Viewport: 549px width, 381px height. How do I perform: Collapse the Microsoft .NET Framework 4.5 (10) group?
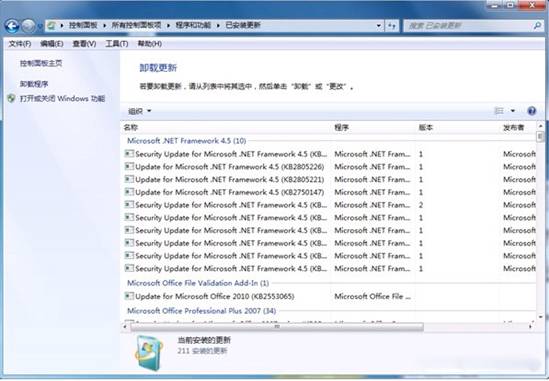(x=187, y=141)
